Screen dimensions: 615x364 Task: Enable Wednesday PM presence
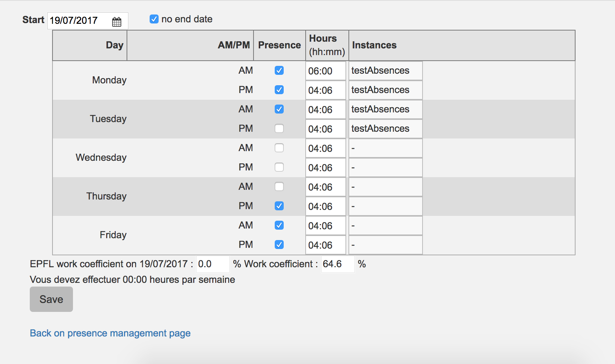click(279, 167)
